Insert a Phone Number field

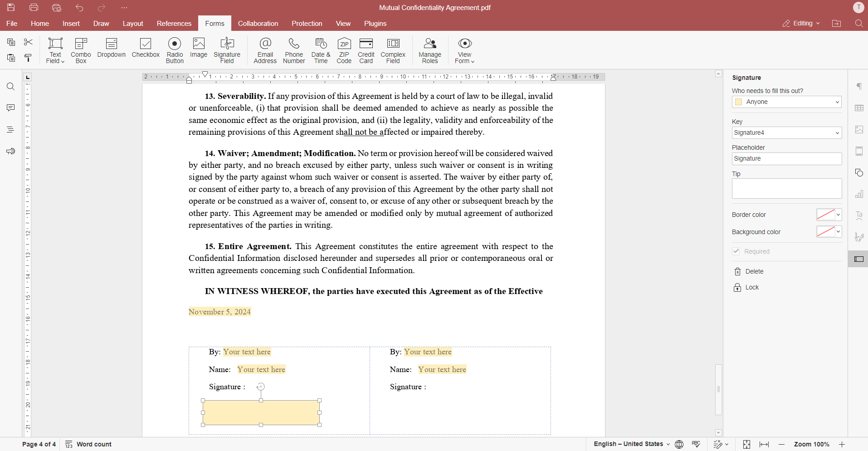(x=293, y=50)
